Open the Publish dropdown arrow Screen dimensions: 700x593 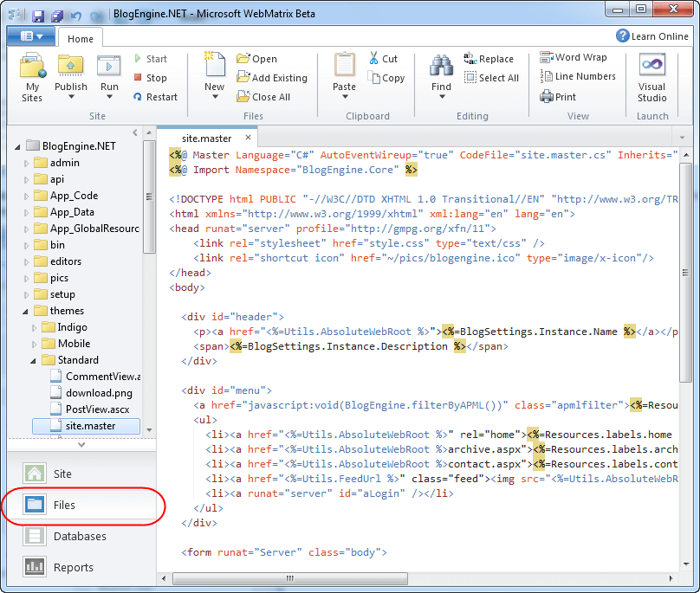click(71, 96)
